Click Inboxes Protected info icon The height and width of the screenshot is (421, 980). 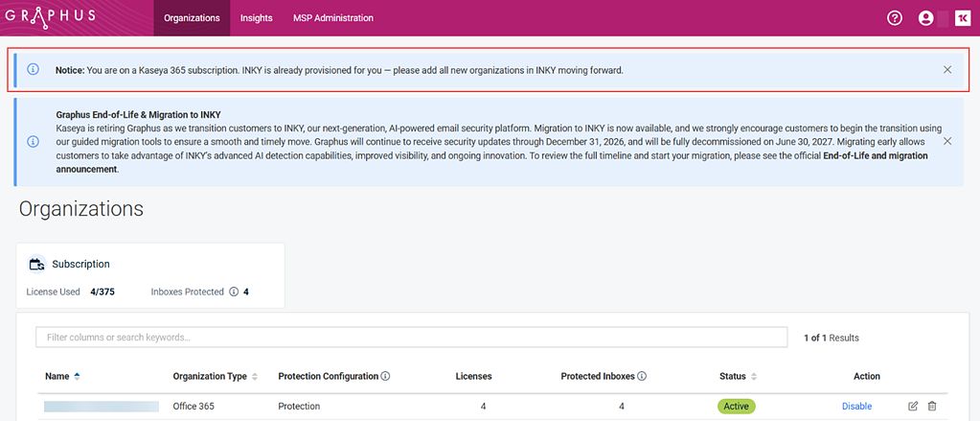[234, 292]
